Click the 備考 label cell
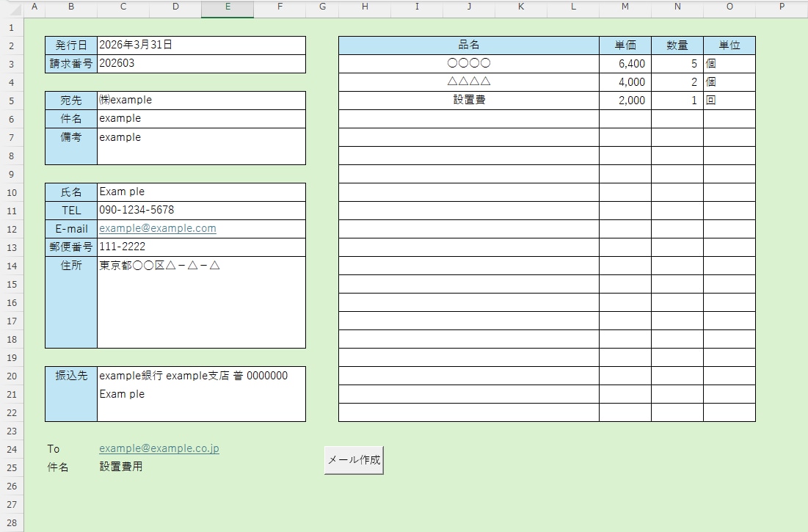This screenshot has width=808, height=532. 71,146
